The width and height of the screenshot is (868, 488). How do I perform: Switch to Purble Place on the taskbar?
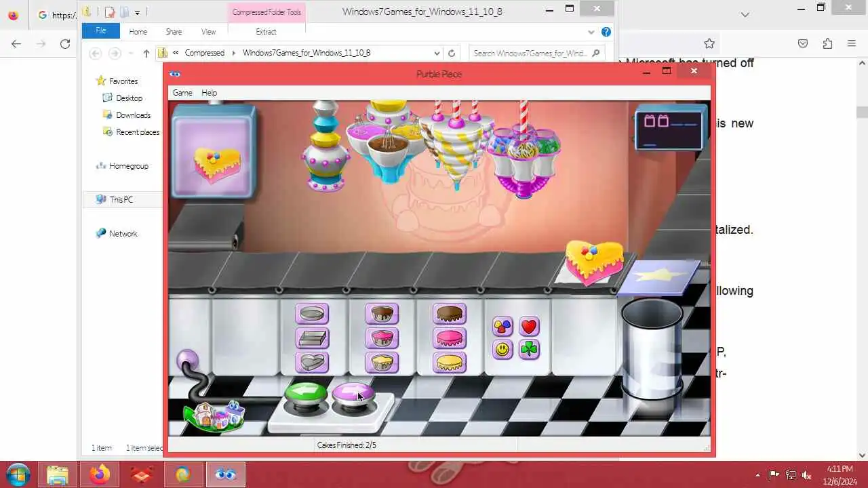226,474
